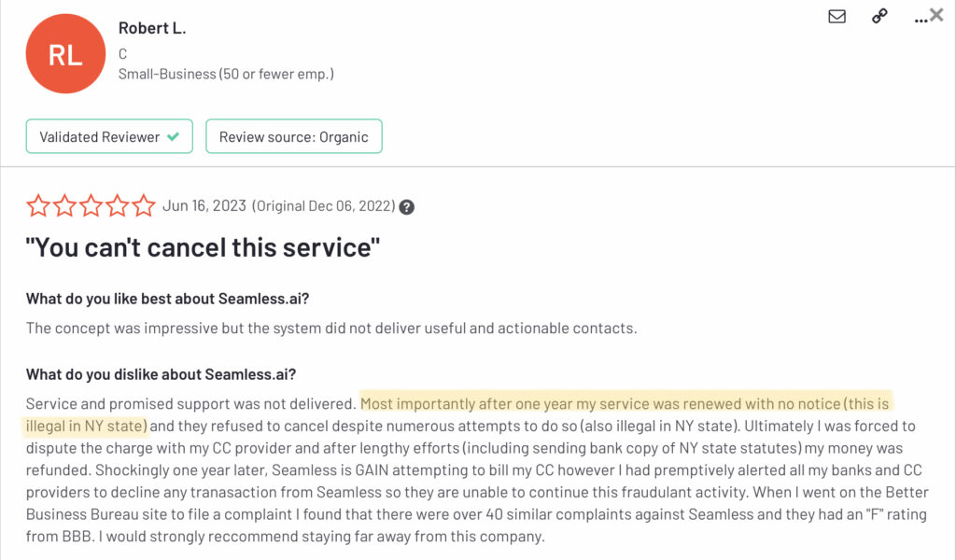Click the review title "You can't cancel this service"
Screen dimensions: 956x560
(x=203, y=247)
